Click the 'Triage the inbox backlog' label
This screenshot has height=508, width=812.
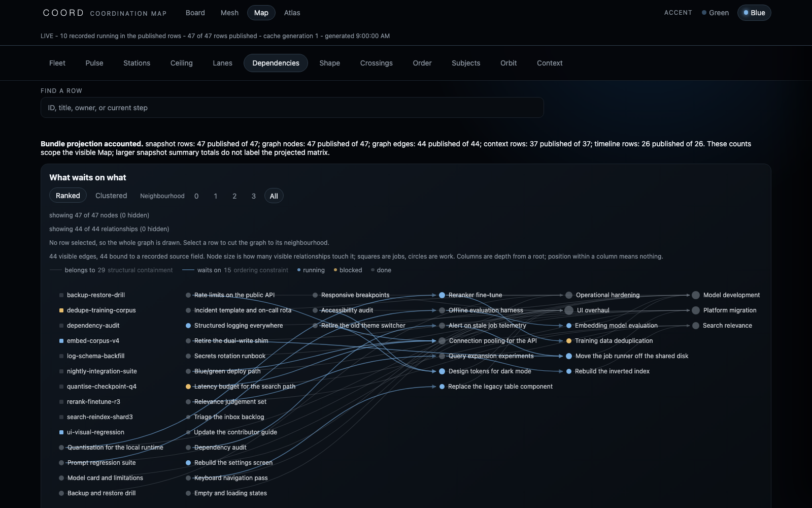tap(229, 417)
